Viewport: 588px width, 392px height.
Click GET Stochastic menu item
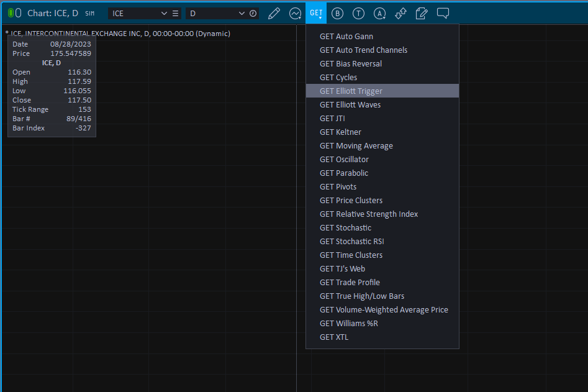pos(382,228)
